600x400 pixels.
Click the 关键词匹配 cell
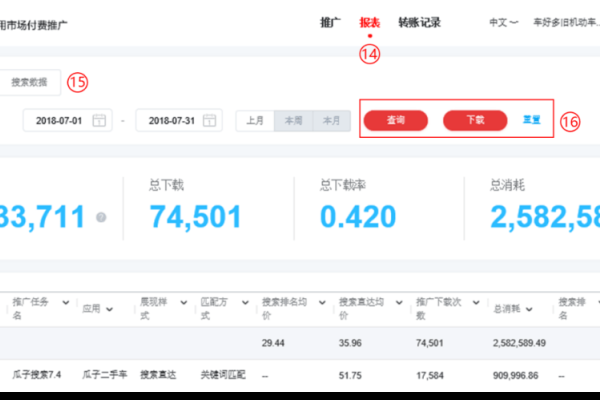coord(223,375)
